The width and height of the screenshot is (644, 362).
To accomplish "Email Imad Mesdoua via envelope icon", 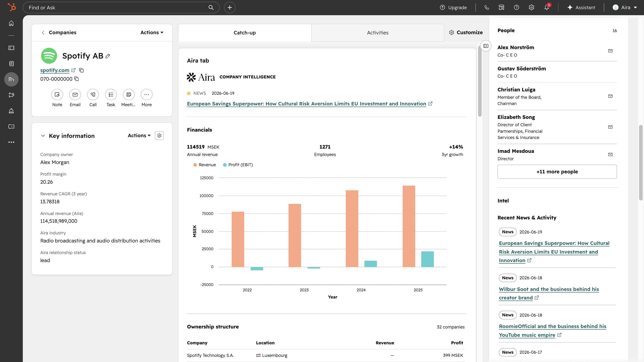I will [x=610, y=155].
